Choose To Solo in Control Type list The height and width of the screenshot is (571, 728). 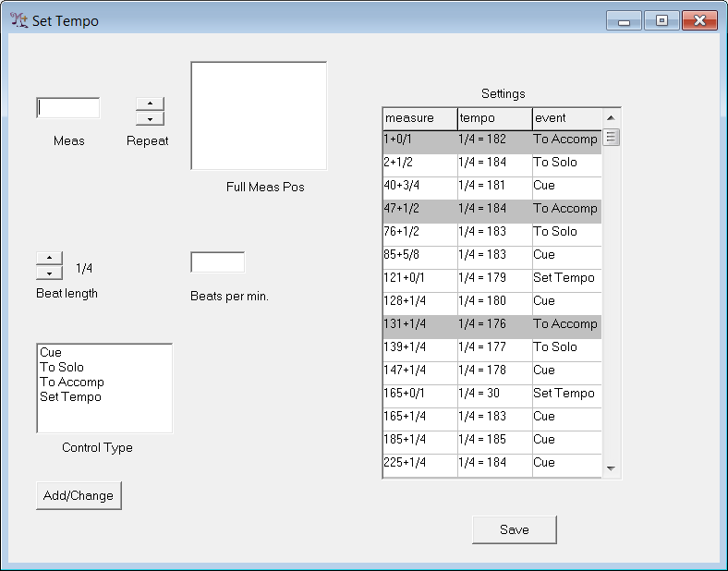coord(61,367)
